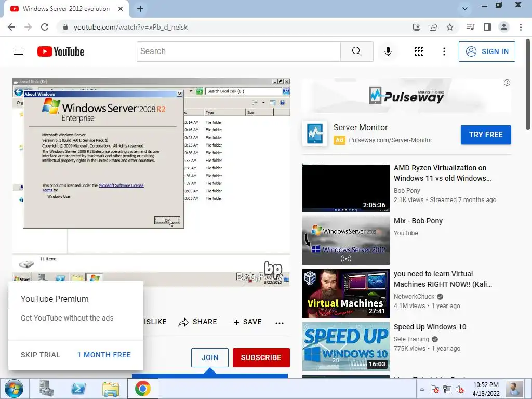Screen dimensions: 532x399
Task: Open Mix - Bob Pony playlist thumbnail
Action: (345, 240)
